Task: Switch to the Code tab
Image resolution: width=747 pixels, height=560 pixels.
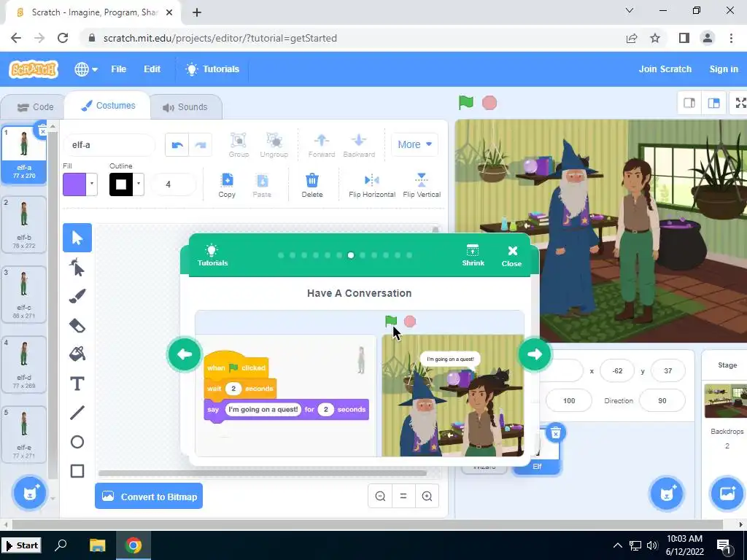Action: [x=35, y=107]
